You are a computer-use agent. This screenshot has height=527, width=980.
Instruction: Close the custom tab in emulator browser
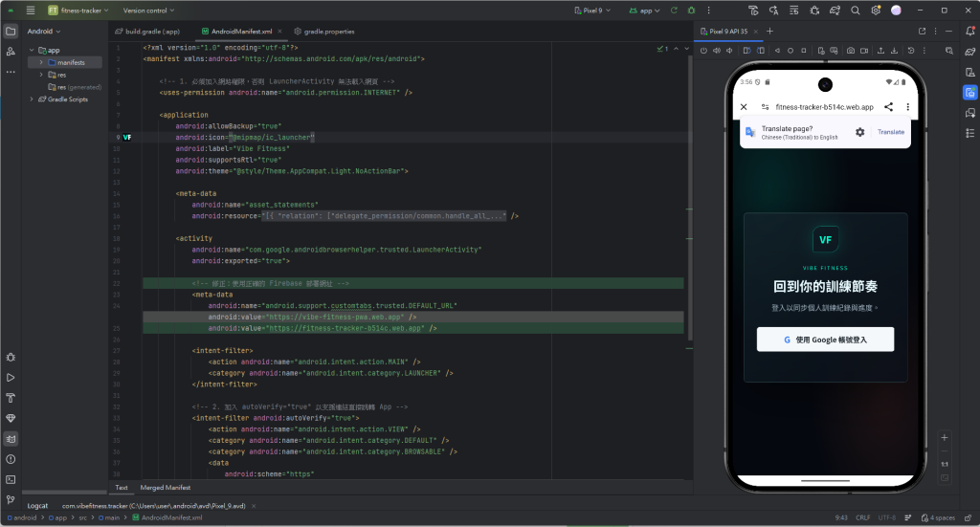coord(744,107)
